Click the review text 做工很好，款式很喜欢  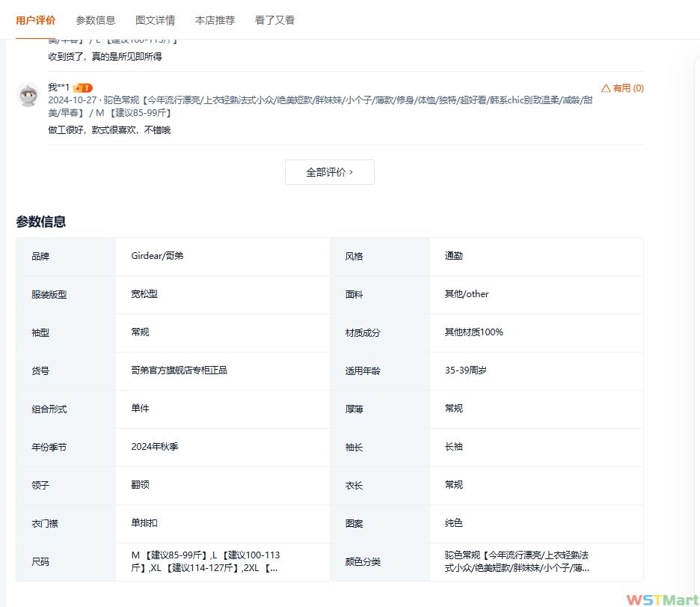(109, 130)
